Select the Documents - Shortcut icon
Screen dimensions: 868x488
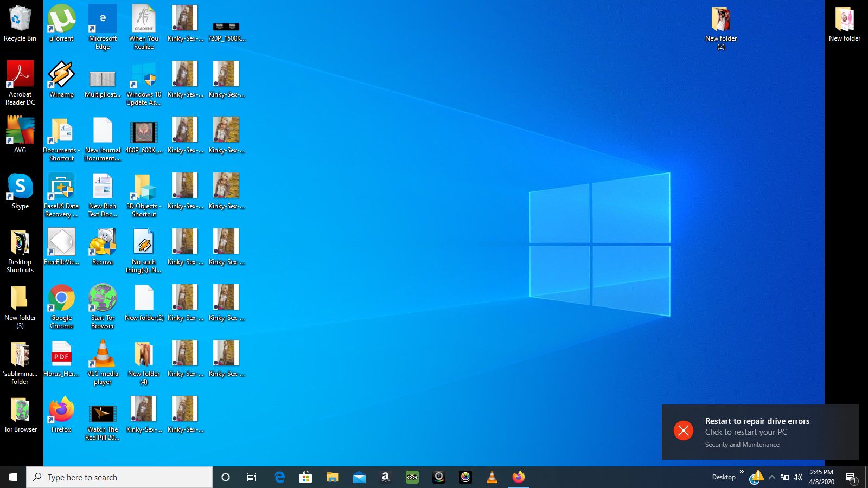(61, 139)
